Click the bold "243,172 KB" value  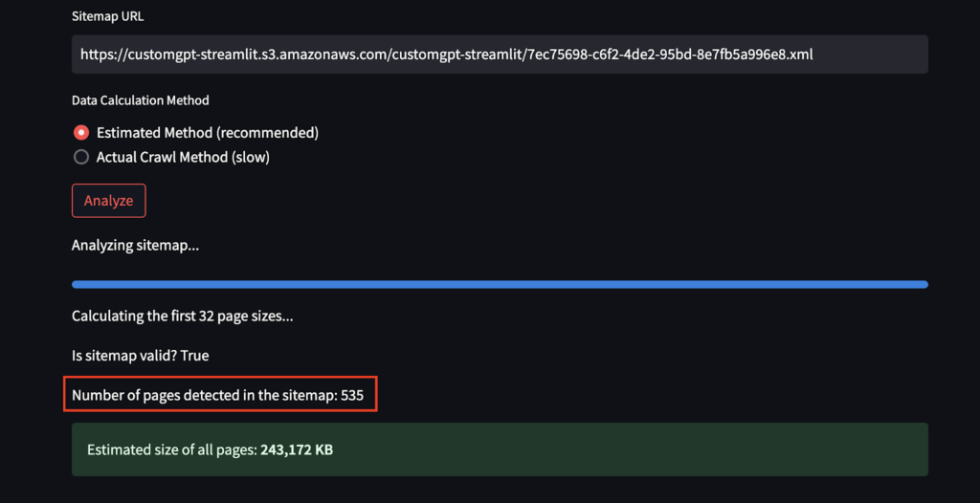click(297, 449)
